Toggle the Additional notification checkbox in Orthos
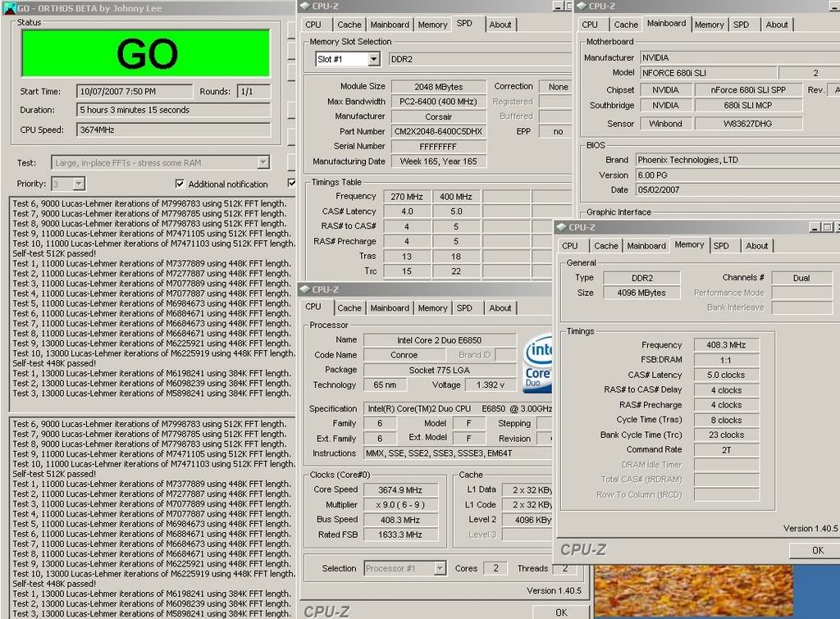The height and width of the screenshot is (619, 840). (180, 184)
